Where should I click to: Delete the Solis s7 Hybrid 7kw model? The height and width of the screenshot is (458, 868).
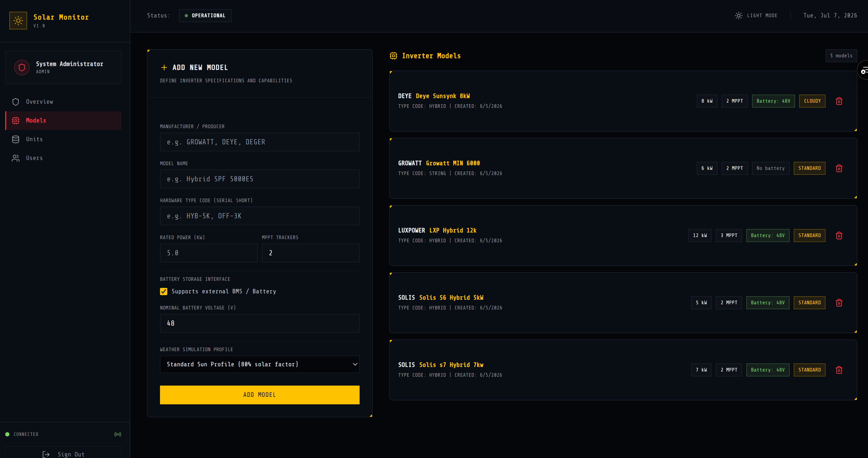[839, 370]
